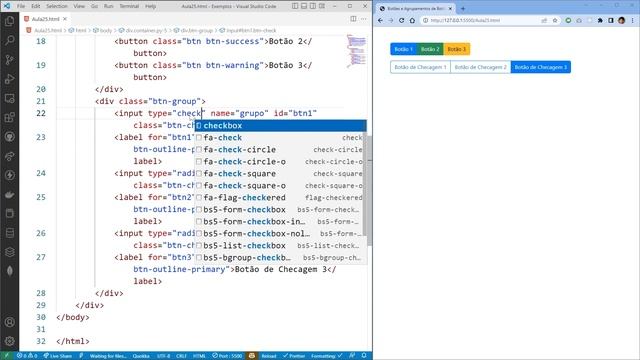Click Port : 5500 in status bar
This screenshot has height=360, width=640.
pyautogui.click(x=227, y=356)
